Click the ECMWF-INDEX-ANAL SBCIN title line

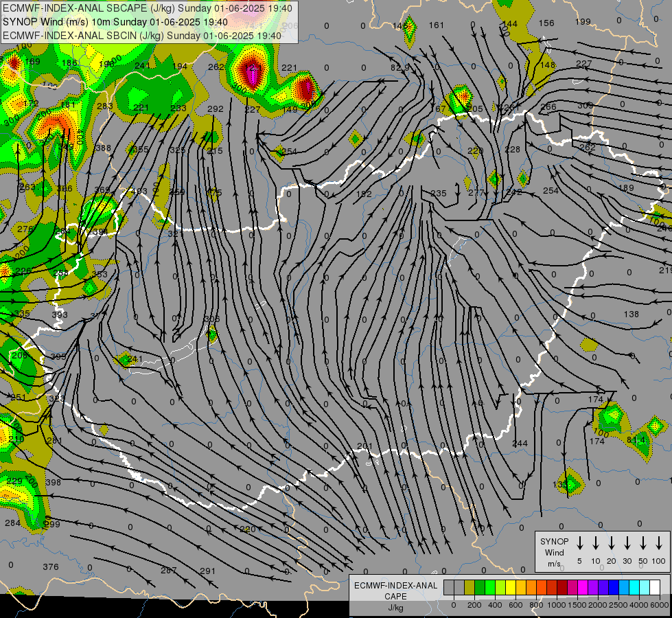pyautogui.click(x=142, y=36)
